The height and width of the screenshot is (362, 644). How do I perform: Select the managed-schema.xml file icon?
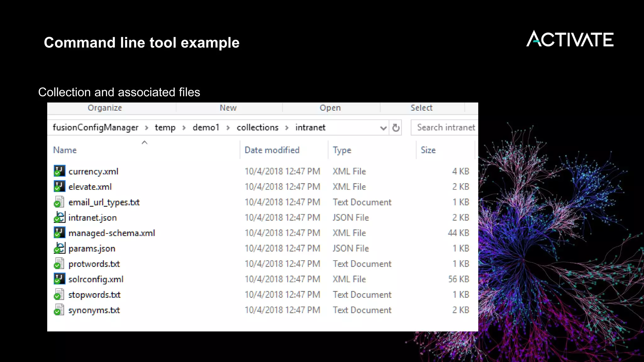[x=59, y=233]
